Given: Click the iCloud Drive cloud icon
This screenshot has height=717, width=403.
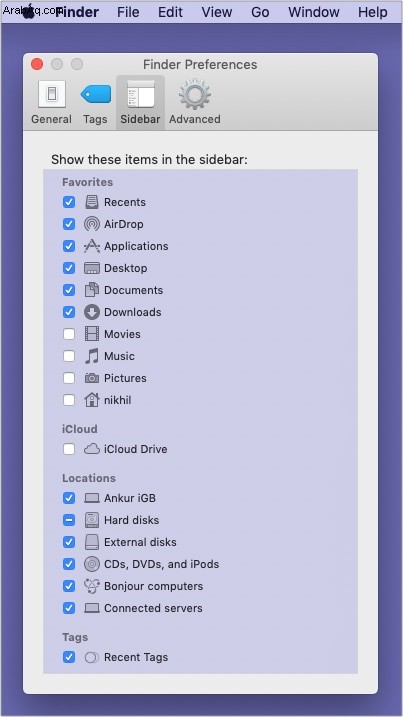Looking at the screenshot, I should 92,449.
